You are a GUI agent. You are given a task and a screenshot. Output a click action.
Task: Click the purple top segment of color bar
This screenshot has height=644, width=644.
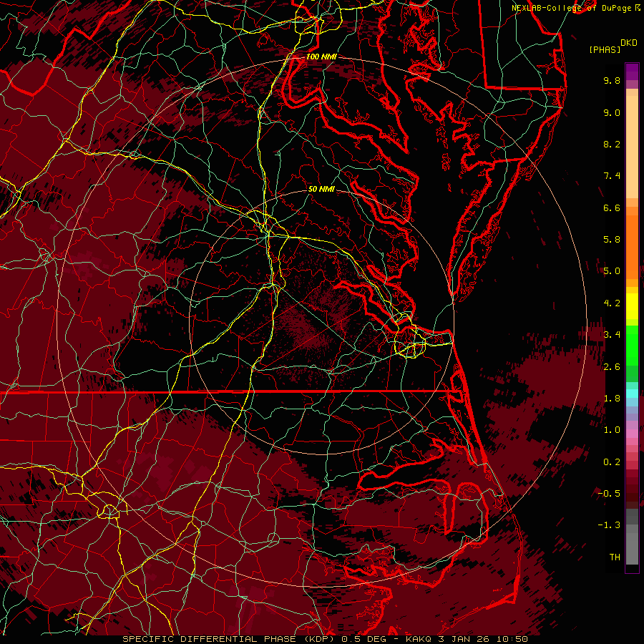pos(632,72)
